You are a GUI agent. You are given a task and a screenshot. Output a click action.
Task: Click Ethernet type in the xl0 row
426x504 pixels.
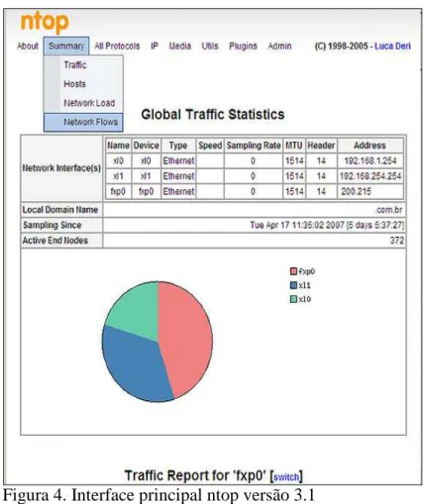click(x=178, y=161)
